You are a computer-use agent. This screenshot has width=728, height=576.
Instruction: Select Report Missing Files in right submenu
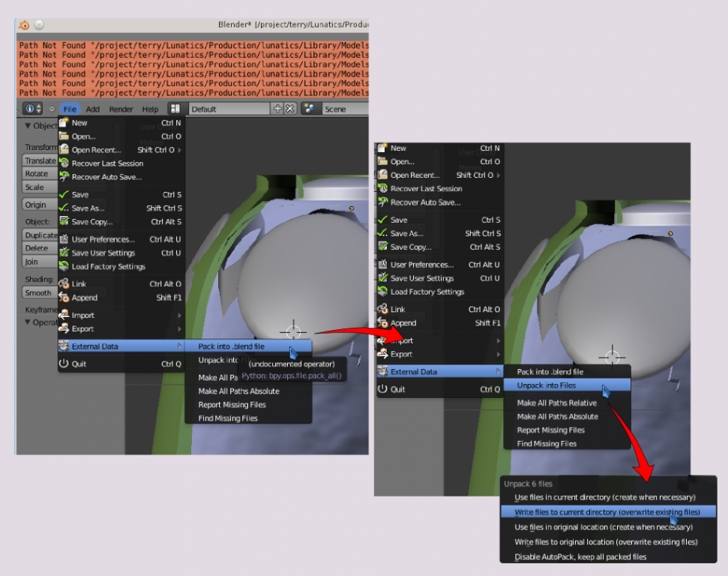click(568, 430)
